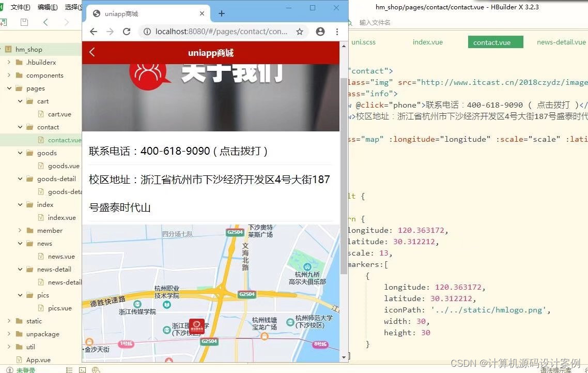Expand the unpackage folder
The height and width of the screenshot is (373, 588).
click(x=9, y=334)
